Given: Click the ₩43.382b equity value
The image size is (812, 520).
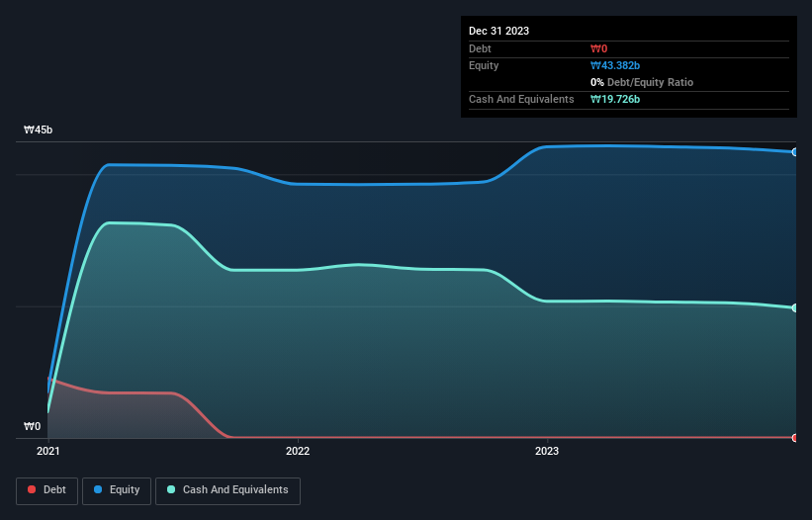Looking at the screenshot, I should tap(615, 65).
